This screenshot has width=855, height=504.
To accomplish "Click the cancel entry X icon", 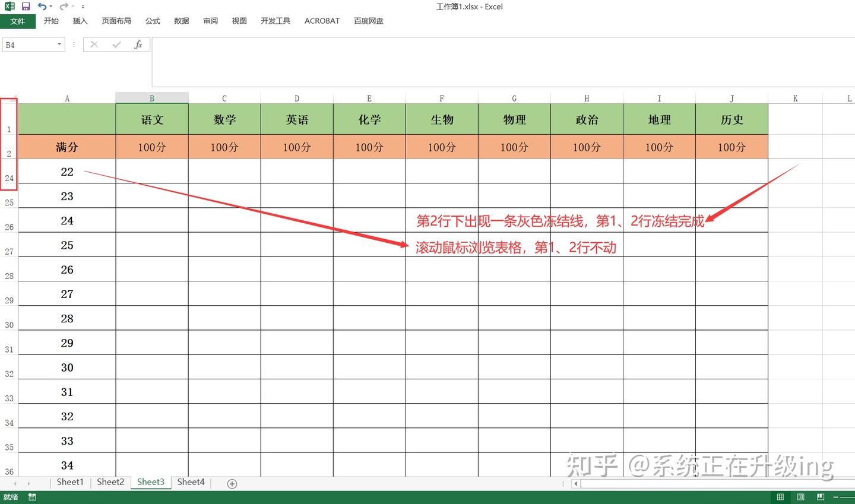I will point(94,45).
